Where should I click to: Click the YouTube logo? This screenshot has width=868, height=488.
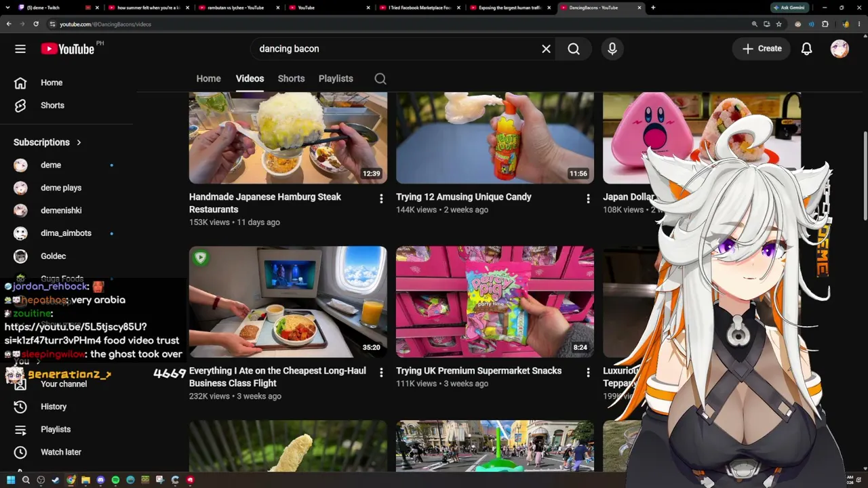(x=68, y=49)
